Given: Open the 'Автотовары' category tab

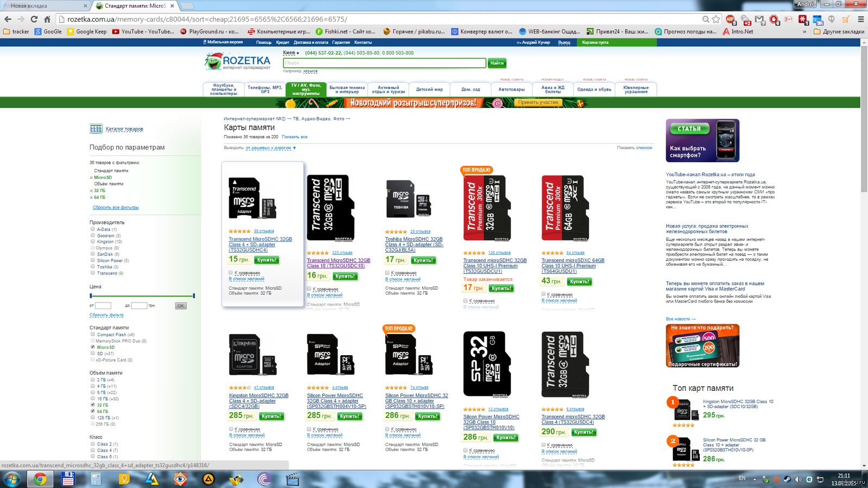Looking at the screenshot, I should (x=512, y=89).
